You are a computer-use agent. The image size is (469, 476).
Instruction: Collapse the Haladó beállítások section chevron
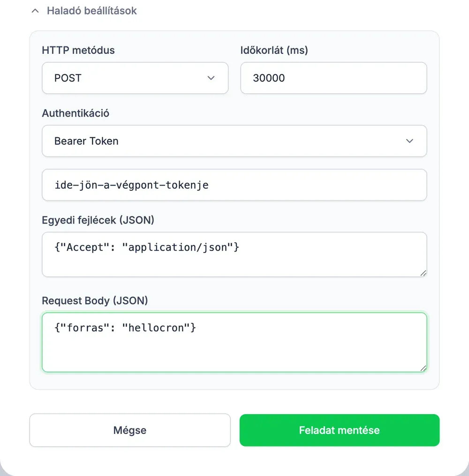coord(35,11)
